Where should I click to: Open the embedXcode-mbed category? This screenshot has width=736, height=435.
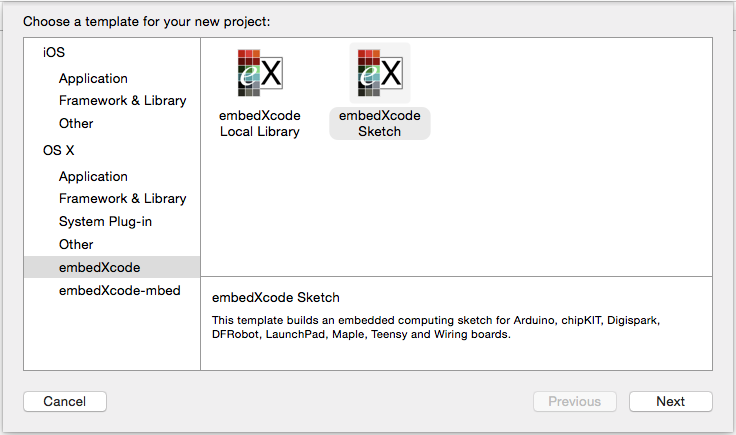point(120,290)
